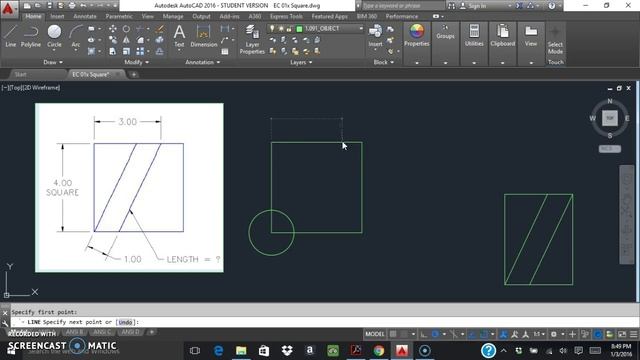Click the green layer color swatch
Image resolution: width=640 pixels, height=360 pixels.
pos(299,29)
